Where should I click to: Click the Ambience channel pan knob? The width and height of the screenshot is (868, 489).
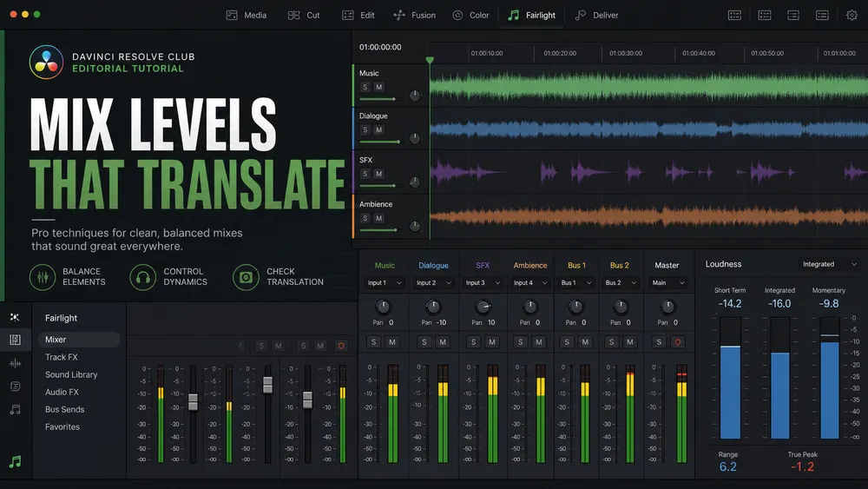pos(529,307)
